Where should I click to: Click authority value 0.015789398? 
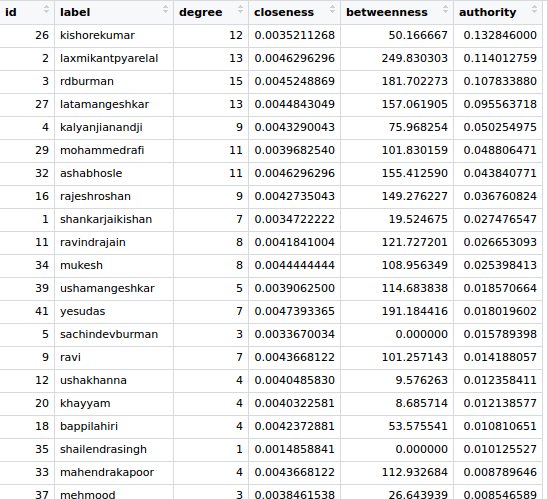tap(500, 335)
